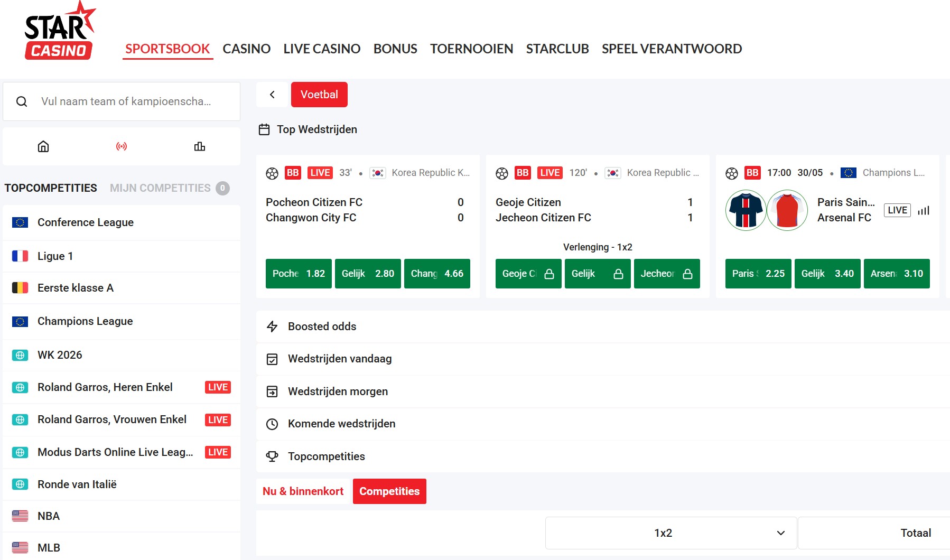Click the BB badge on Geoje Citizen match

523,173
